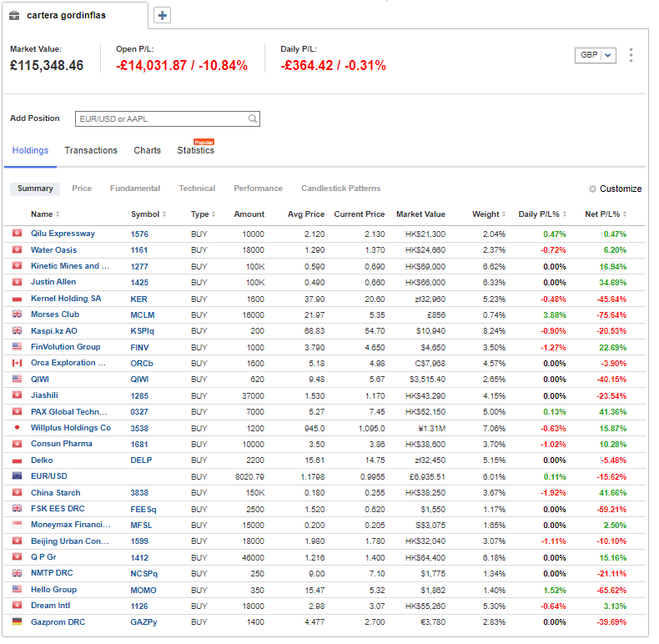
Task: Click the Open P/L -£14,031.87 figure
Action: pos(182,66)
